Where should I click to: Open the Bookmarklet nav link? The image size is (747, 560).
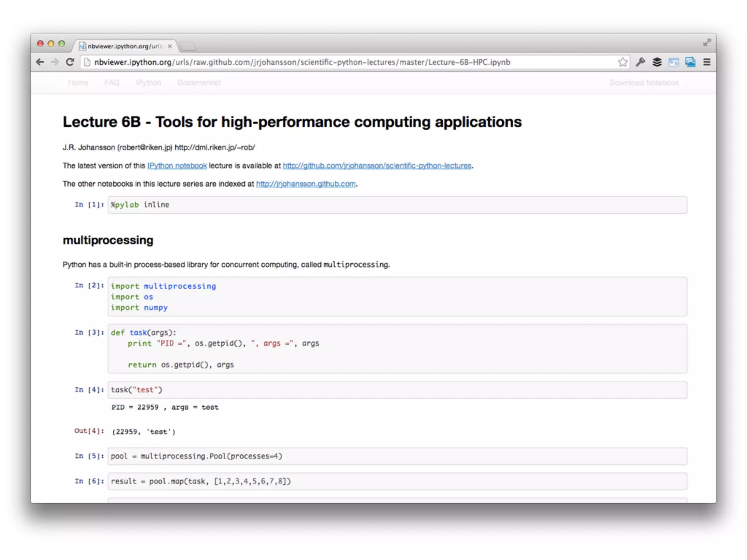tap(199, 83)
